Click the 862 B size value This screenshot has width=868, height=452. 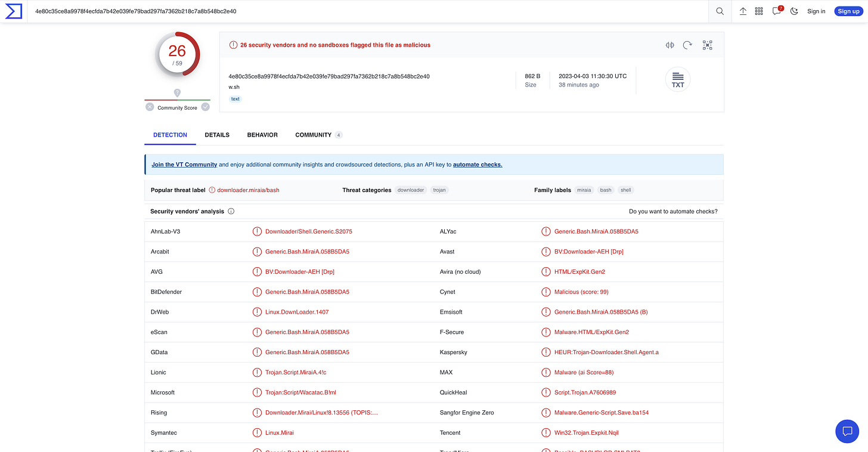(532, 76)
